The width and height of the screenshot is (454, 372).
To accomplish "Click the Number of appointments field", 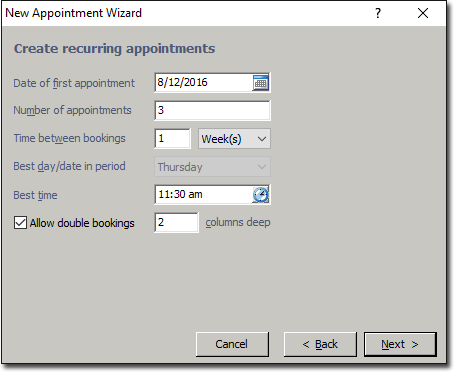I will tap(212, 110).
